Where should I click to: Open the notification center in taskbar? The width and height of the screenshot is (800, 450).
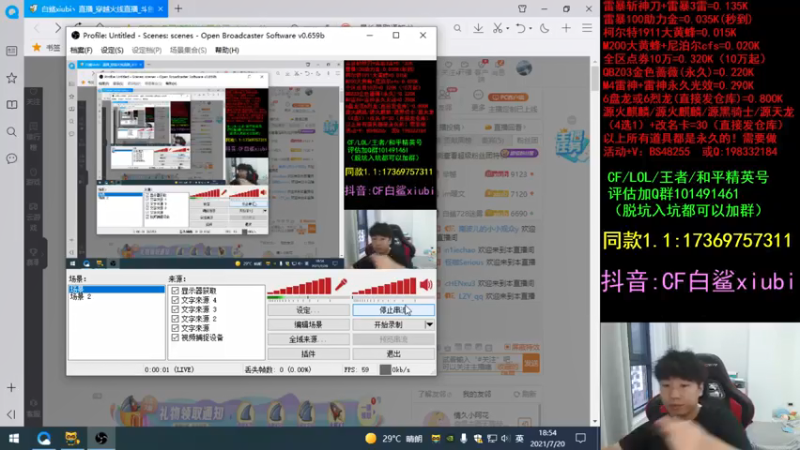click(x=581, y=438)
